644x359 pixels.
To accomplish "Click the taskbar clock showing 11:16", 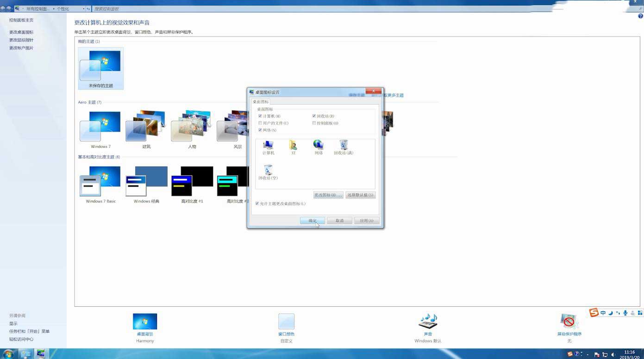I will 629,355.
